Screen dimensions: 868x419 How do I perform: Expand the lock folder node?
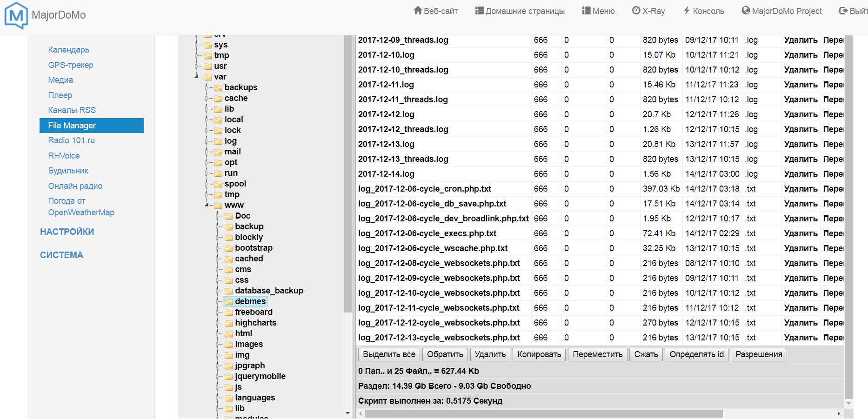pyautogui.click(x=207, y=131)
